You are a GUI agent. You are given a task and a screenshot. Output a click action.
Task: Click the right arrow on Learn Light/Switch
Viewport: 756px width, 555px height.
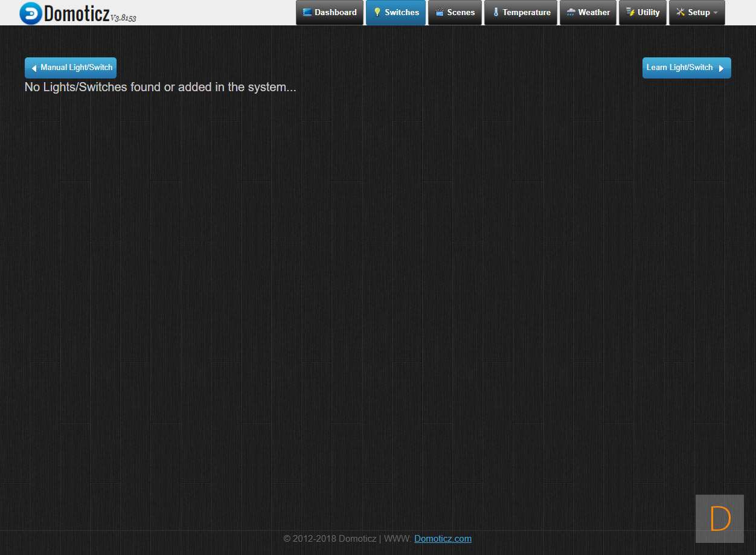(x=721, y=68)
